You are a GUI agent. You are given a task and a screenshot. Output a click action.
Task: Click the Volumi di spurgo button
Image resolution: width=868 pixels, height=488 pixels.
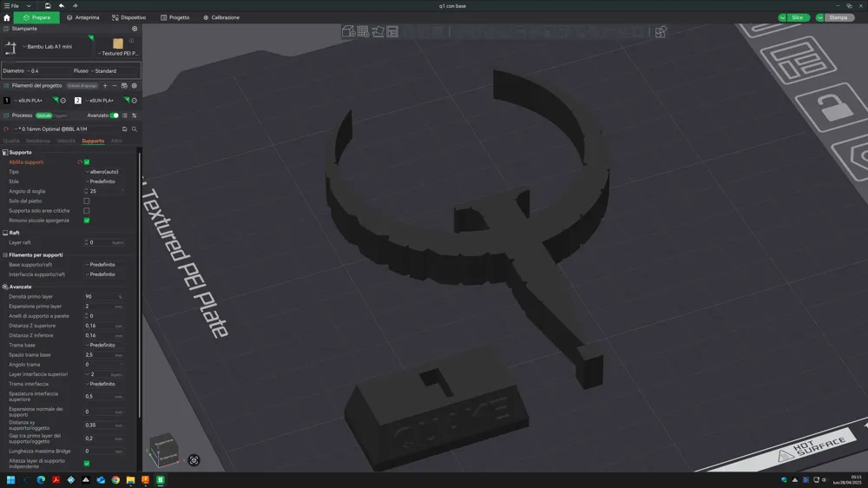coord(82,86)
